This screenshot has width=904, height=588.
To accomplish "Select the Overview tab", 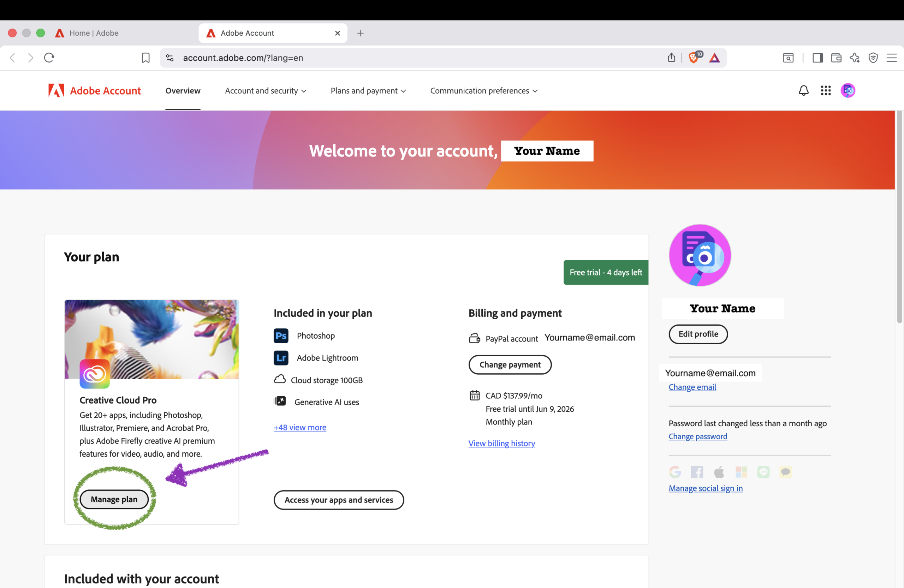I will coord(183,91).
